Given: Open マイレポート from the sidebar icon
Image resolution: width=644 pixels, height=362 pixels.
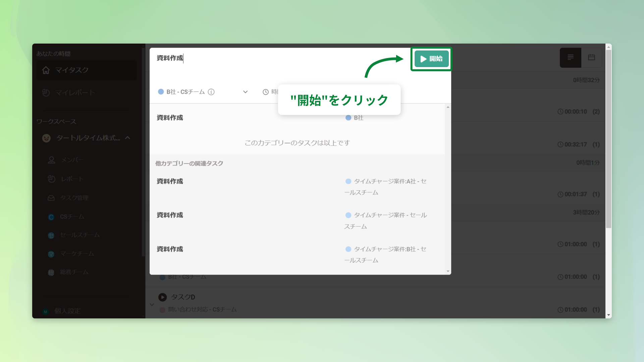Looking at the screenshot, I should pyautogui.click(x=46, y=93).
